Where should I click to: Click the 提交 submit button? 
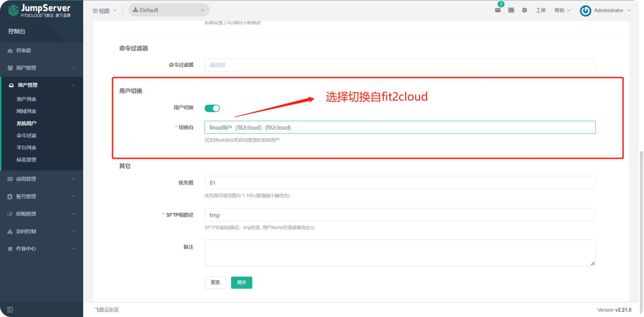pyautogui.click(x=242, y=282)
